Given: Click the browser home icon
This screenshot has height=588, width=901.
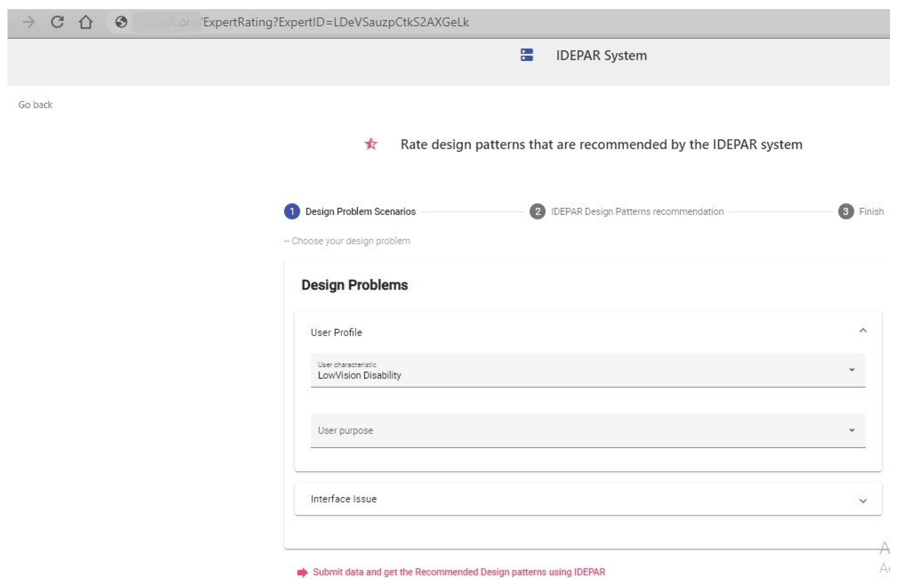Looking at the screenshot, I should [x=86, y=22].
